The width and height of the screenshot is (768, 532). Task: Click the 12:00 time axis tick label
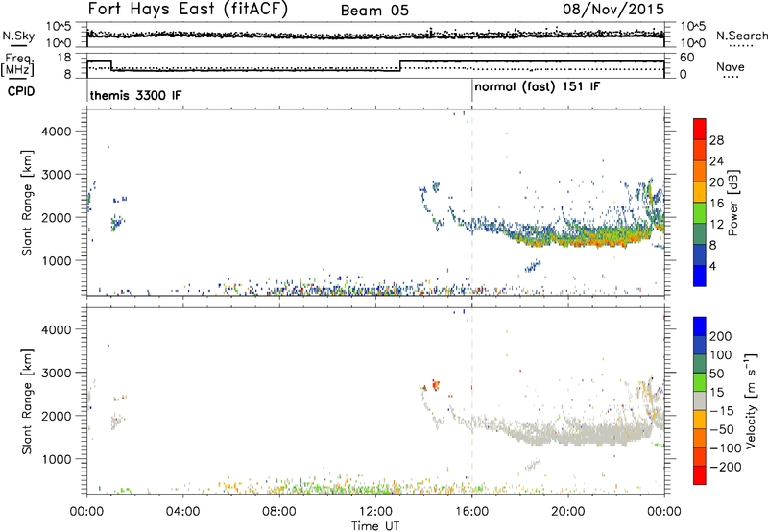pos(375,512)
